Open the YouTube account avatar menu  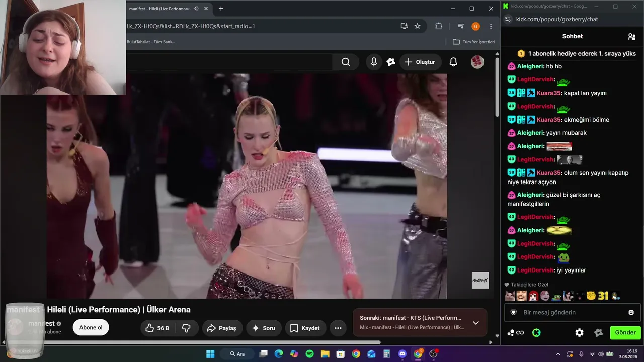pos(477,62)
